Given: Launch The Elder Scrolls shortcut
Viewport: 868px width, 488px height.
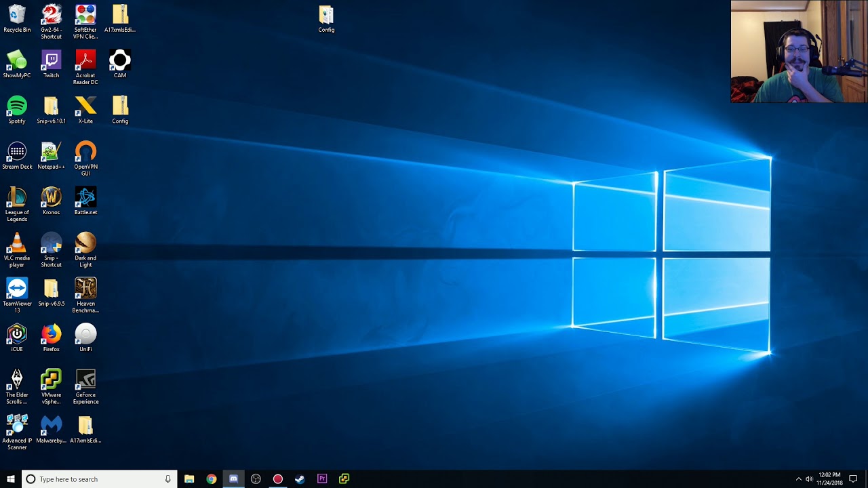Looking at the screenshot, I should [x=17, y=386].
